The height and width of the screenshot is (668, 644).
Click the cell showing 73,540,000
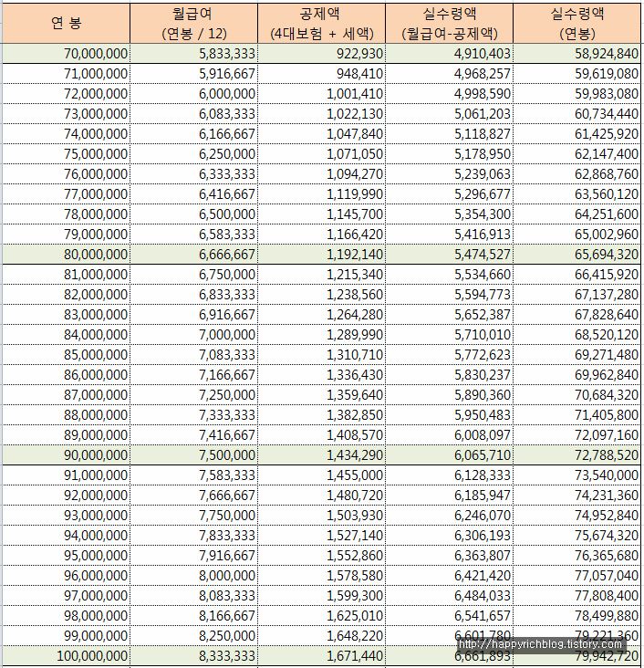coord(577,475)
